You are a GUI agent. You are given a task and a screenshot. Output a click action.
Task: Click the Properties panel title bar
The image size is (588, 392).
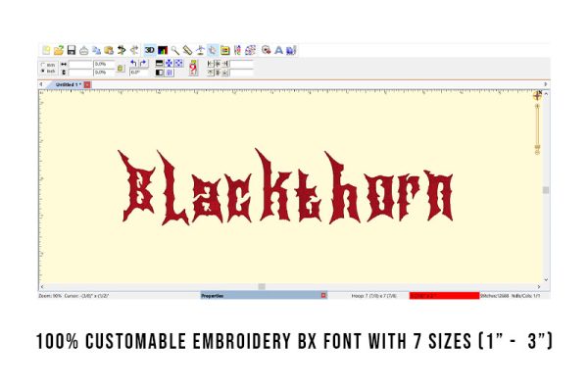tap(264, 296)
